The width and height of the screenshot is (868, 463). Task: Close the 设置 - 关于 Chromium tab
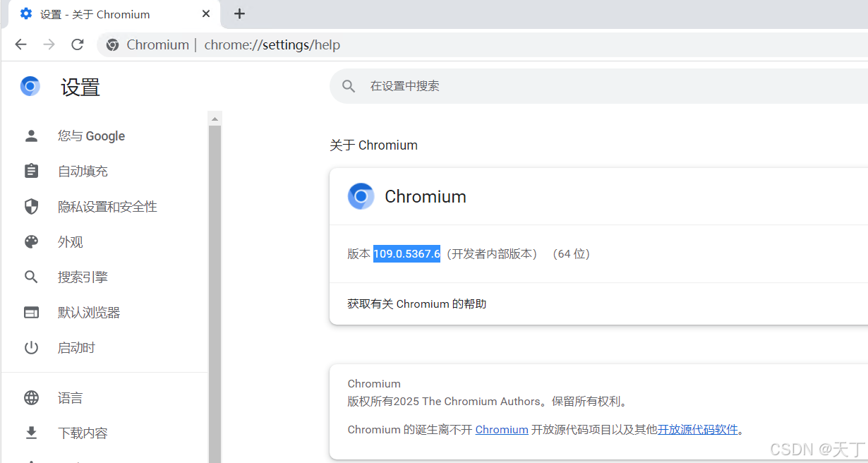point(206,13)
